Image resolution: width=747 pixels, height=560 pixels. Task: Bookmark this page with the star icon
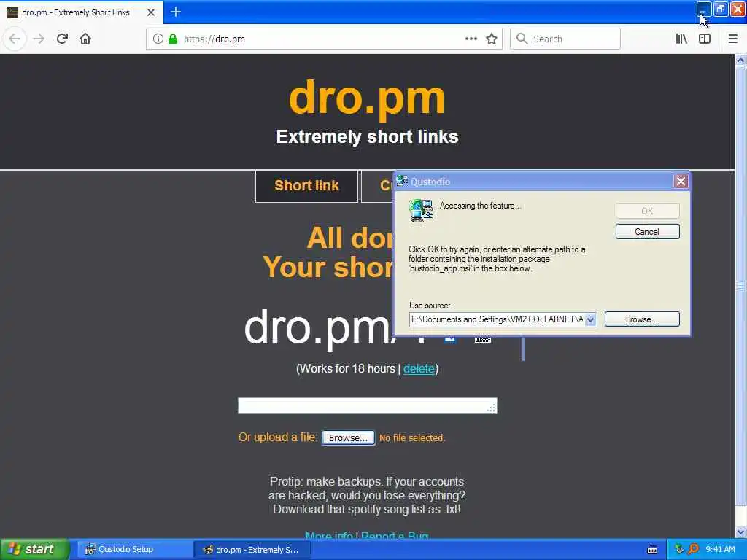492,39
